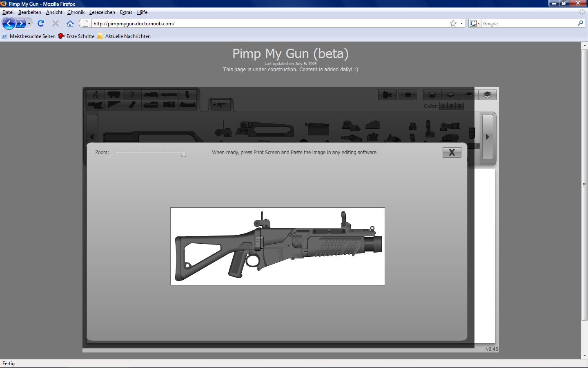Viewport: 588px width, 368px height.
Task: Toggle Color 2 button
Action: point(451,106)
